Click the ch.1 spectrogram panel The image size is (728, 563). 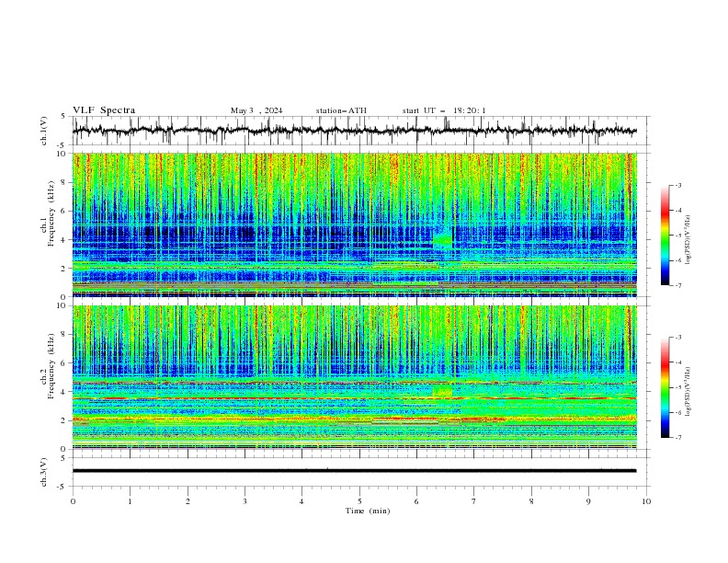(355, 224)
